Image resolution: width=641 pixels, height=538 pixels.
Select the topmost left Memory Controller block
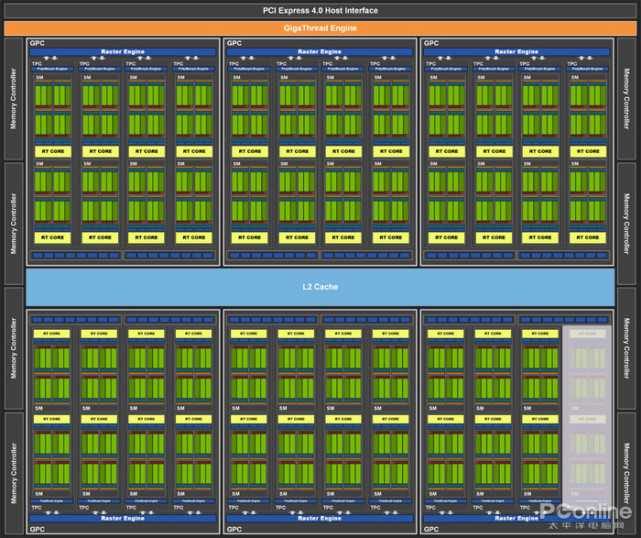[x=13, y=99]
